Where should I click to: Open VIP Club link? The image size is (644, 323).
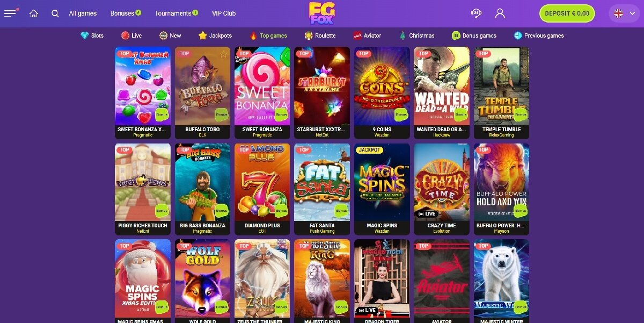point(224,13)
